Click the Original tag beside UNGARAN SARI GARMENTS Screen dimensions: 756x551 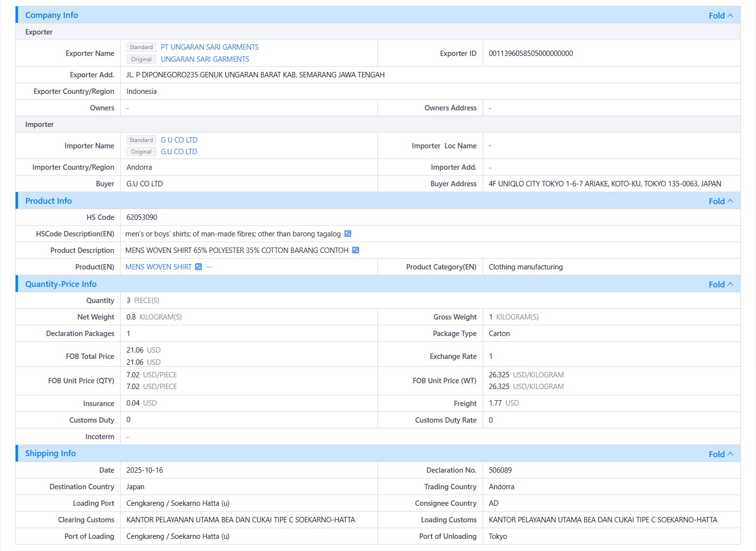pos(141,59)
